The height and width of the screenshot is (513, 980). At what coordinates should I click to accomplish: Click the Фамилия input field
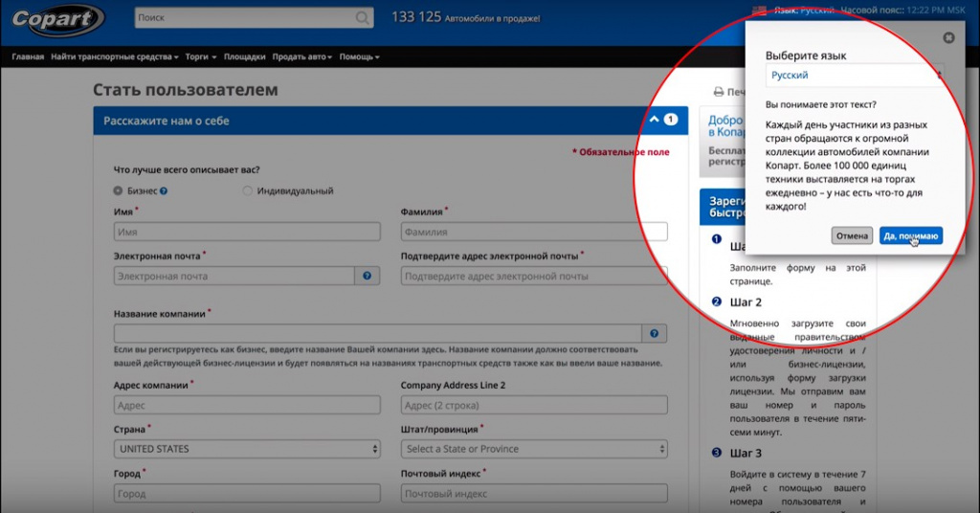click(534, 232)
